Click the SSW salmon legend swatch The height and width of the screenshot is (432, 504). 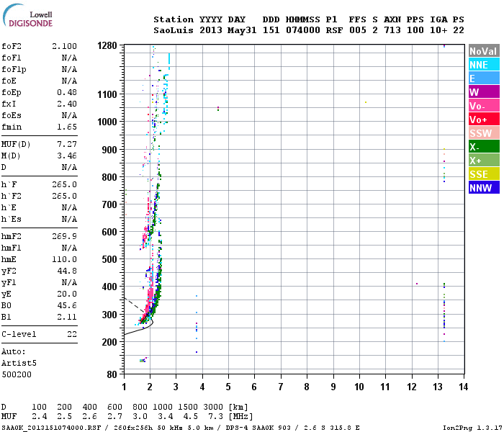coord(484,133)
